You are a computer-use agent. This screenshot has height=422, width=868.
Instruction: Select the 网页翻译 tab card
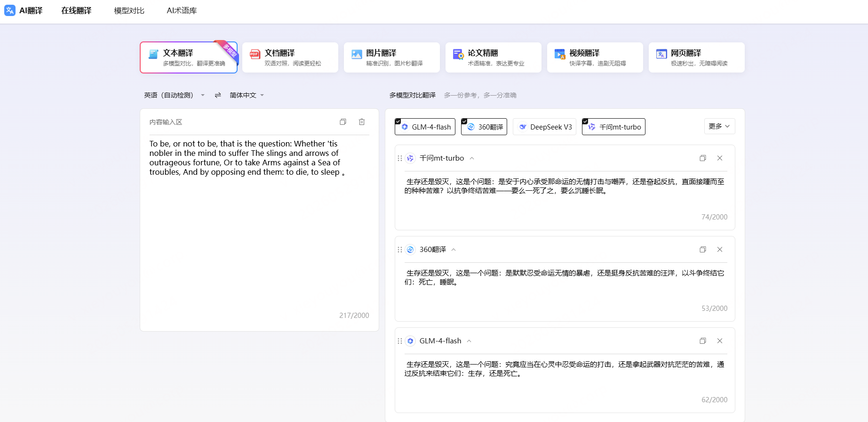click(x=697, y=57)
